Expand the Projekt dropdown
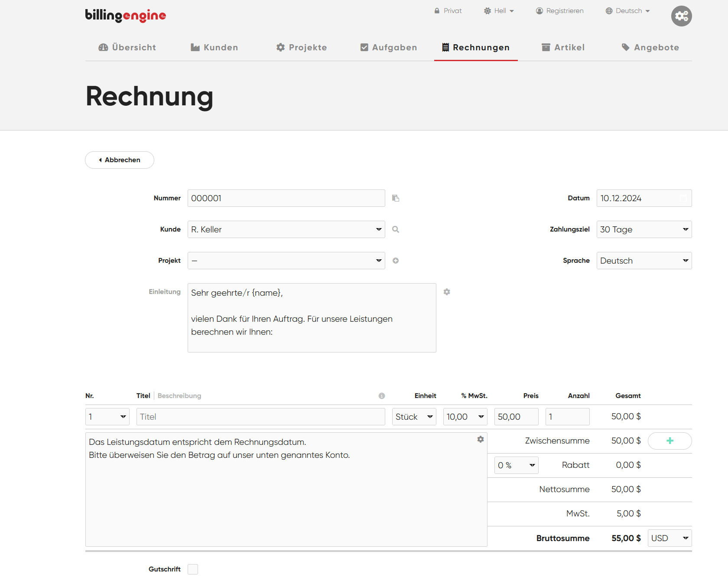728x581 pixels. tap(286, 261)
